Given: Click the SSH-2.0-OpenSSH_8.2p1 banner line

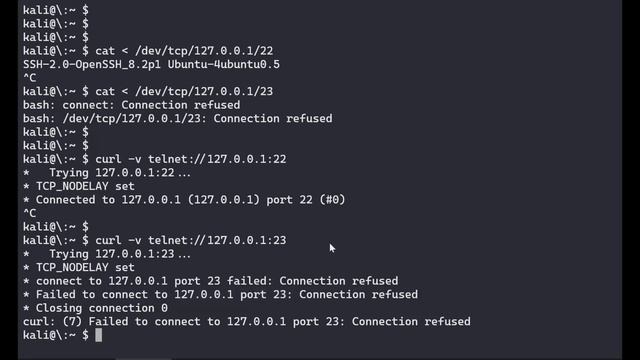Looking at the screenshot, I should pyautogui.click(x=151, y=64).
